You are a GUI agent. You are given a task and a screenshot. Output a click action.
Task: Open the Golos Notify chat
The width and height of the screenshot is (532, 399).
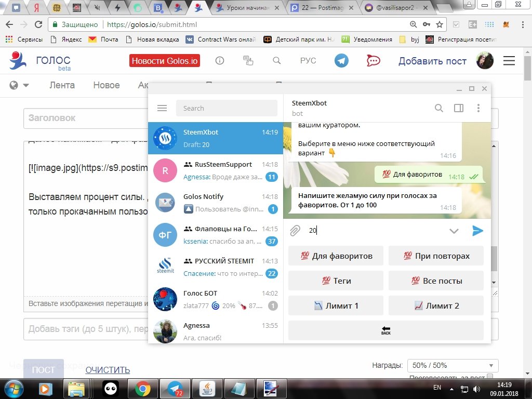(216, 203)
